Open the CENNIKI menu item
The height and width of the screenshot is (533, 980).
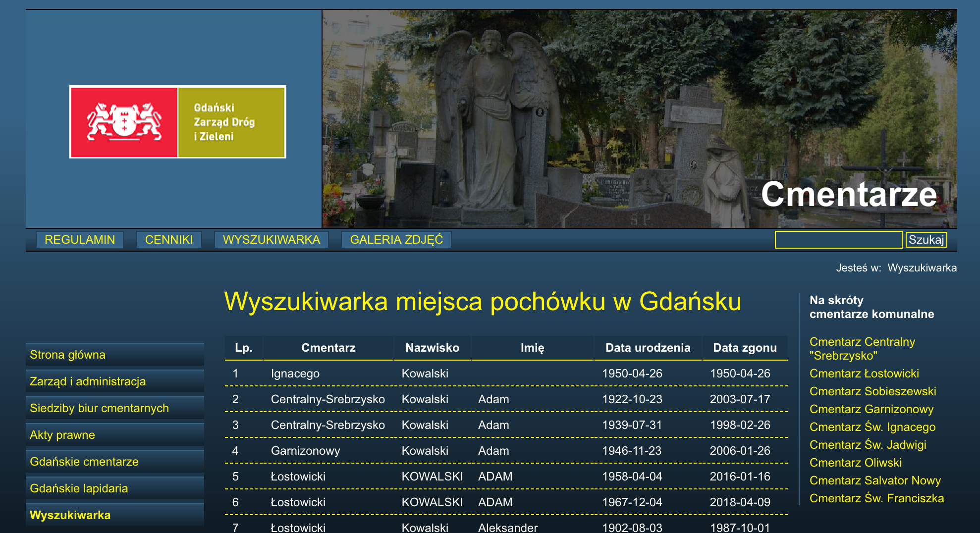168,239
